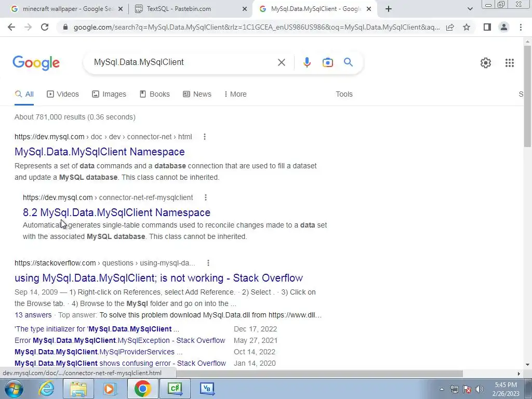Open Windows Explorer folder in taskbar
This screenshot has width=532, height=399.
(78, 389)
